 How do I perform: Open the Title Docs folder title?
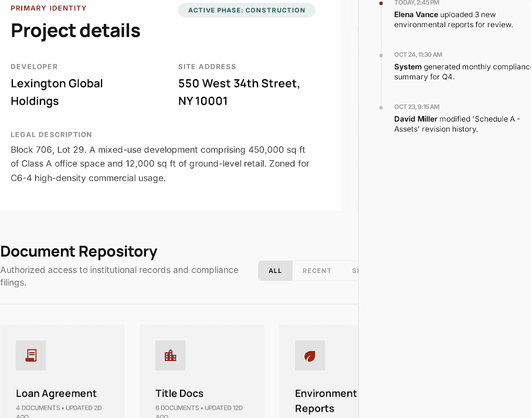[x=179, y=393]
